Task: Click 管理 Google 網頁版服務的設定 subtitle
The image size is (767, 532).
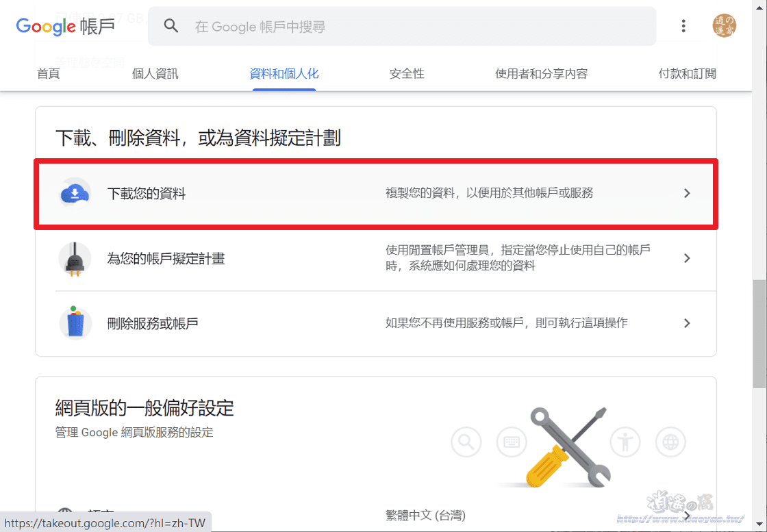Action: point(134,432)
